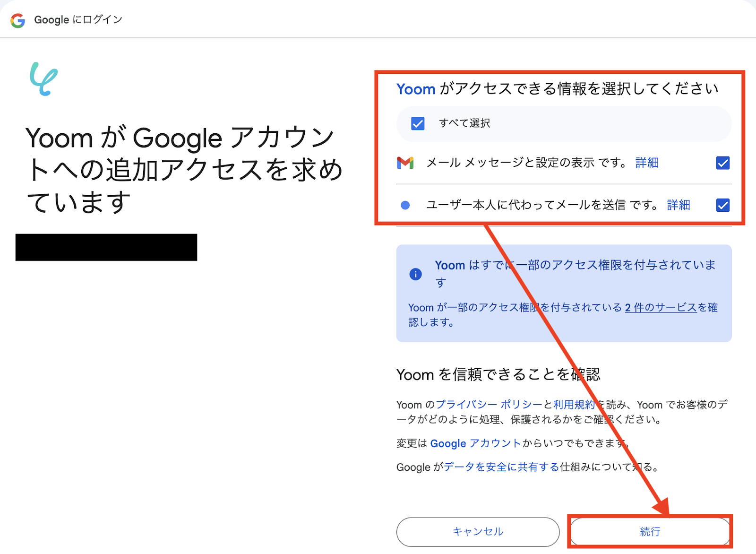This screenshot has width=756, height=554.
Task: Click the 'Yoom はすでに一部のアクセス権限' notice title
Action: pyautogui.click(x=576, y=273)
